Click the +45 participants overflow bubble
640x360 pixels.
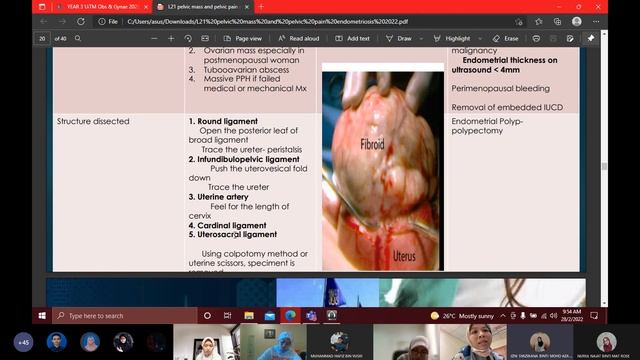pyautogui.click(x=23, y=342)
